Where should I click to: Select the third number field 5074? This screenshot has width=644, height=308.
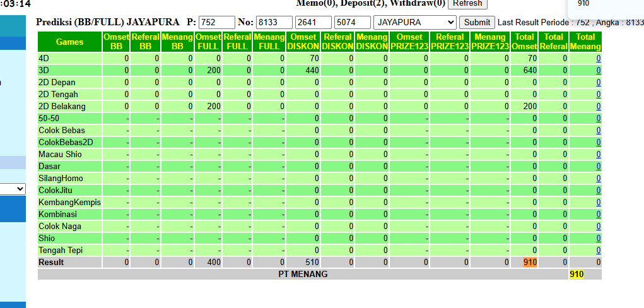tap(353, 22)
